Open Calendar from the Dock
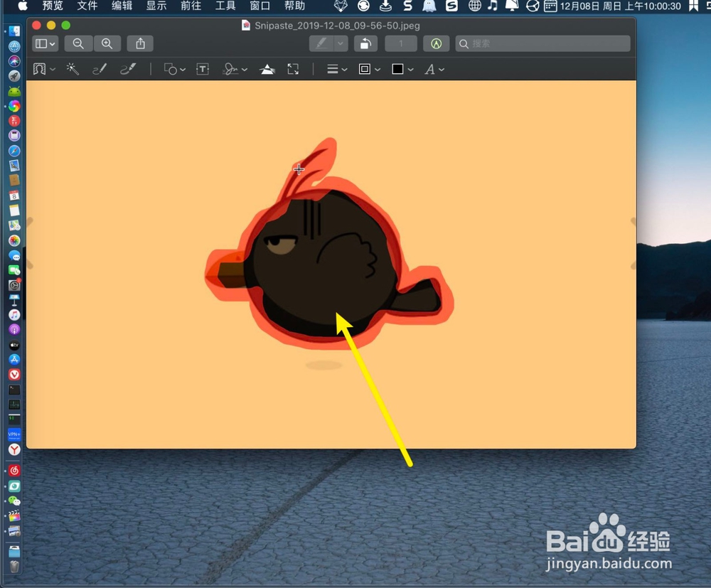 (x=14, y=196)
